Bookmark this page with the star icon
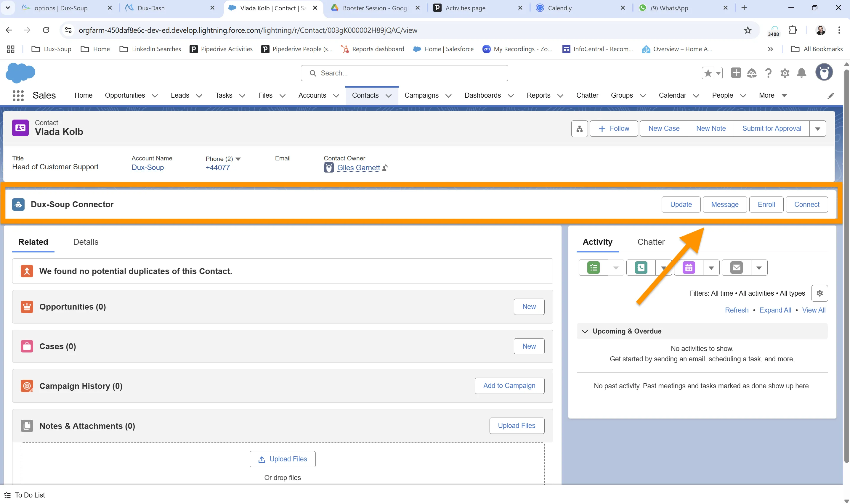Viewport: 850px width, 504px height. click(748, 30)
